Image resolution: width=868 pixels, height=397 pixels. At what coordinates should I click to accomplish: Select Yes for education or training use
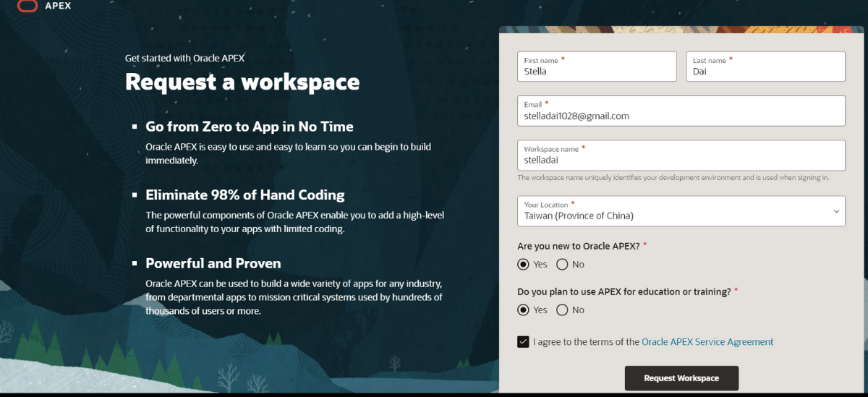coord(524,310)
